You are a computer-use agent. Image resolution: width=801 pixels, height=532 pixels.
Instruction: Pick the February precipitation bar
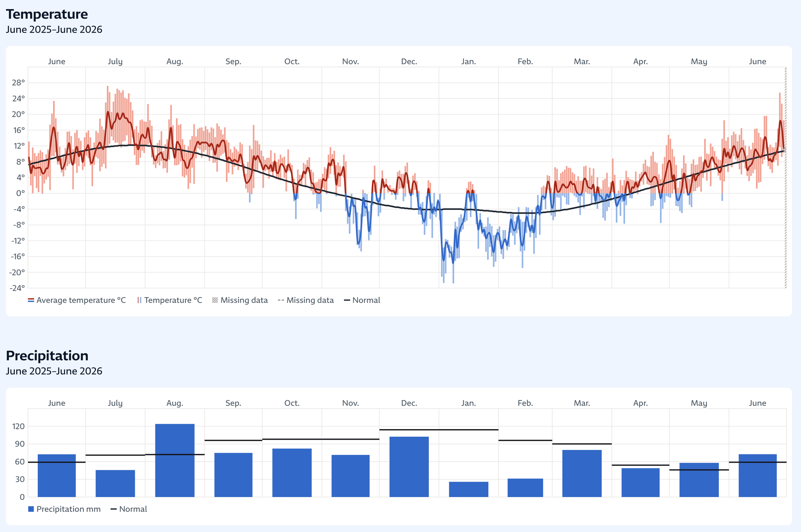[525, 488]
